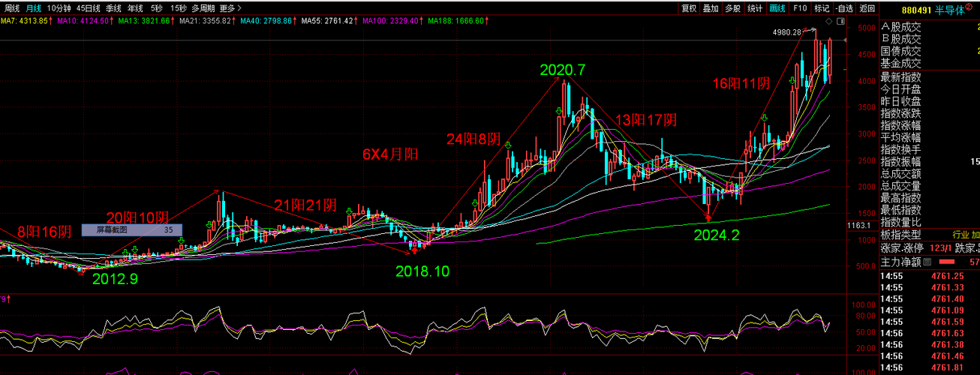Screen dimensions: 980x375
Task: Click the 返回 back button
Action: pos(867,8)
